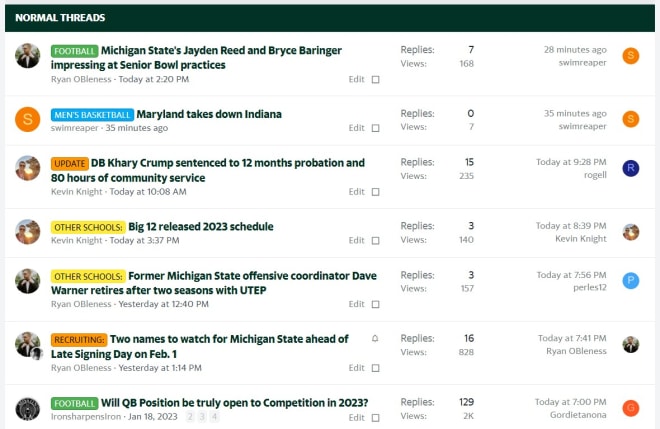The height and width of the screenshot is (429, 660).
Task: Open Maryland takes down Indiana thread
Action: [209, 114]
